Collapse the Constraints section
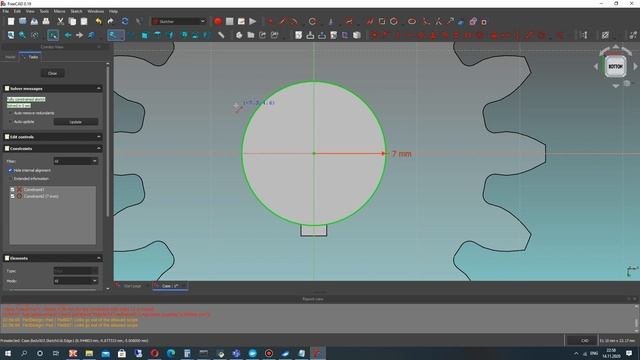640x360 pixels. (98, 149)
